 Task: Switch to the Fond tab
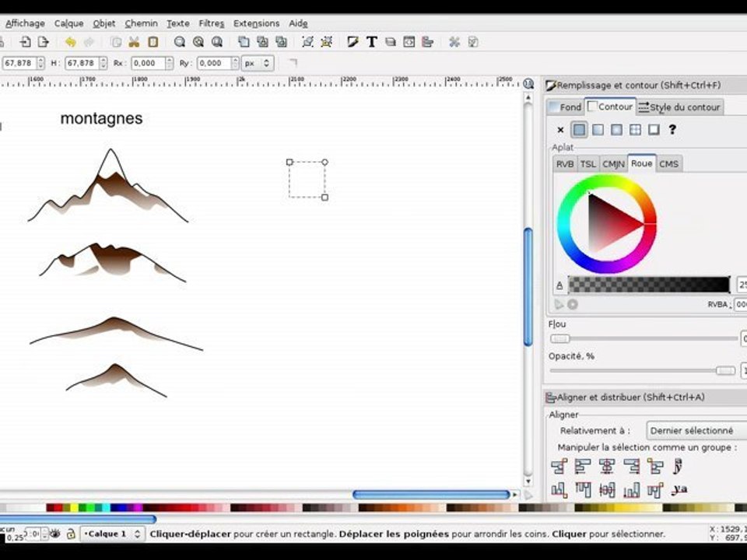pyautogui.click(x=566, y=107)
